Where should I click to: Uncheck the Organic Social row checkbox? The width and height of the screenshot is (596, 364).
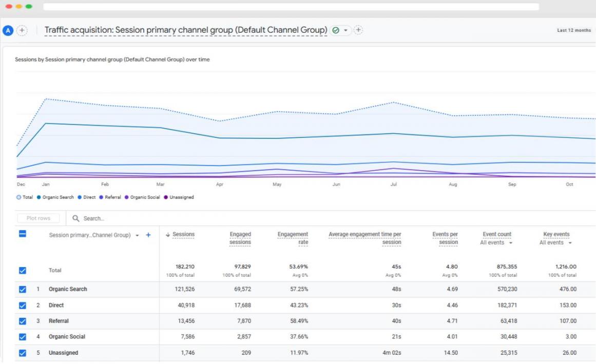pyautogui.click(x=23, y=337)
